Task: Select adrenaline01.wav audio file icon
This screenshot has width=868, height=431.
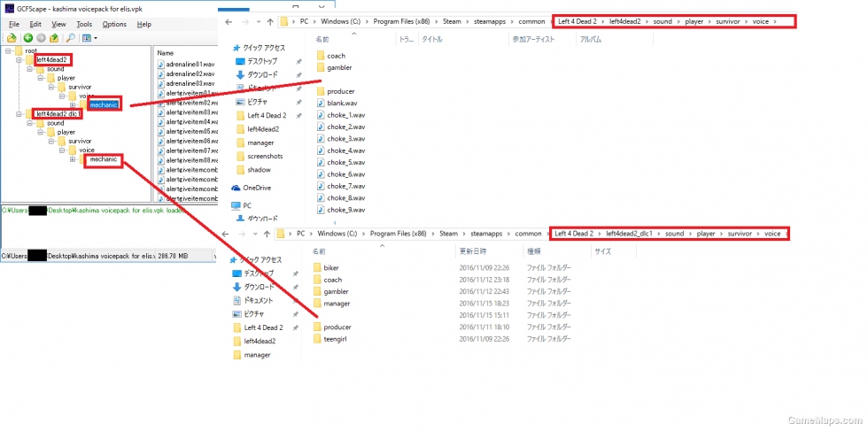Action: click(161, 65)
